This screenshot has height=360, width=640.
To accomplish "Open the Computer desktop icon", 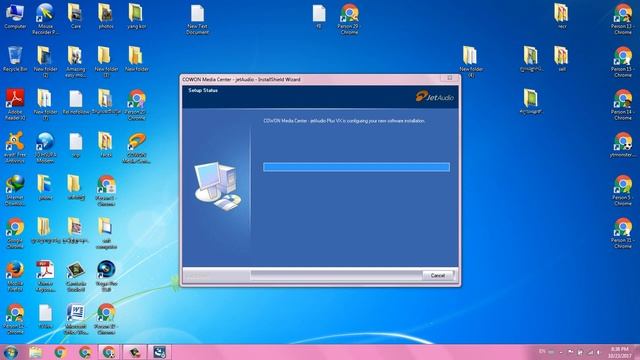I will 15,17.
